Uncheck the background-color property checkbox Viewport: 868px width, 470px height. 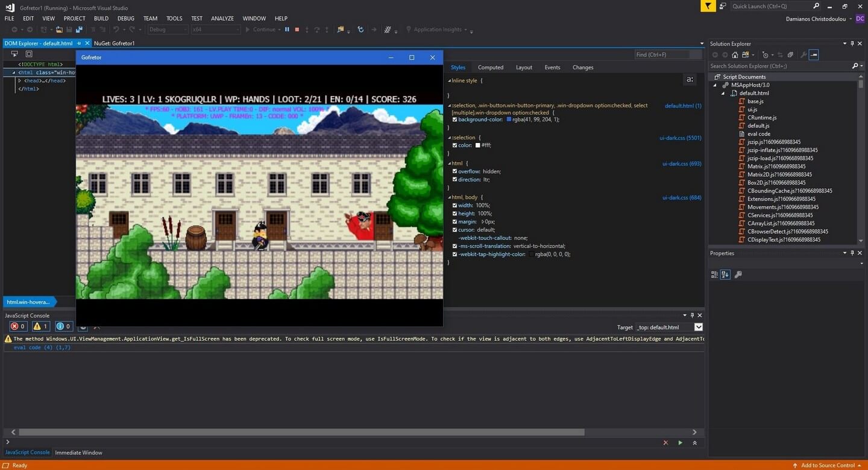[x=454, y=119]
